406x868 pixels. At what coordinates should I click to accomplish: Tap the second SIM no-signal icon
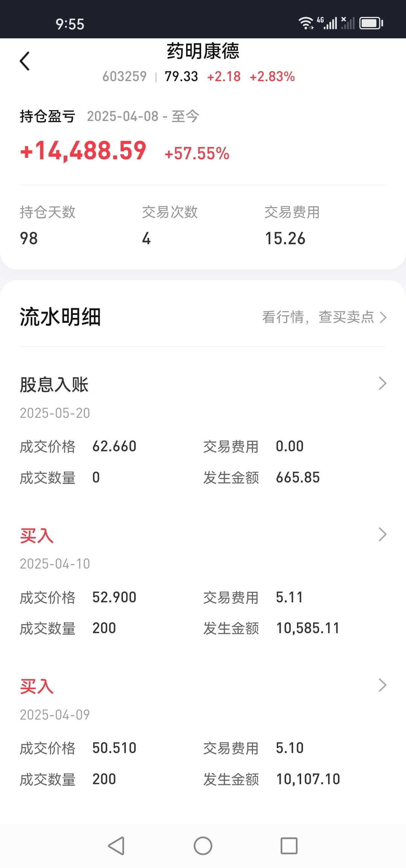click(348, 23)
